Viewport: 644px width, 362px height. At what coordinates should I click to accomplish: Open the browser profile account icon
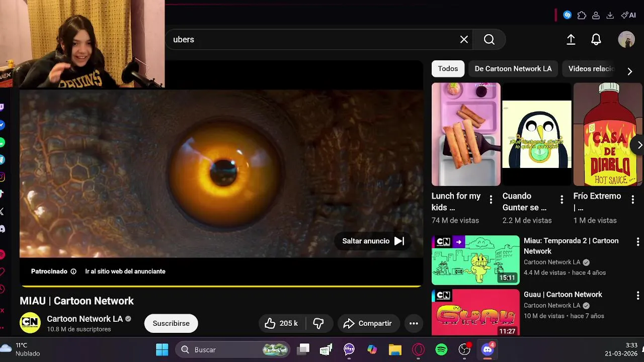596,16
